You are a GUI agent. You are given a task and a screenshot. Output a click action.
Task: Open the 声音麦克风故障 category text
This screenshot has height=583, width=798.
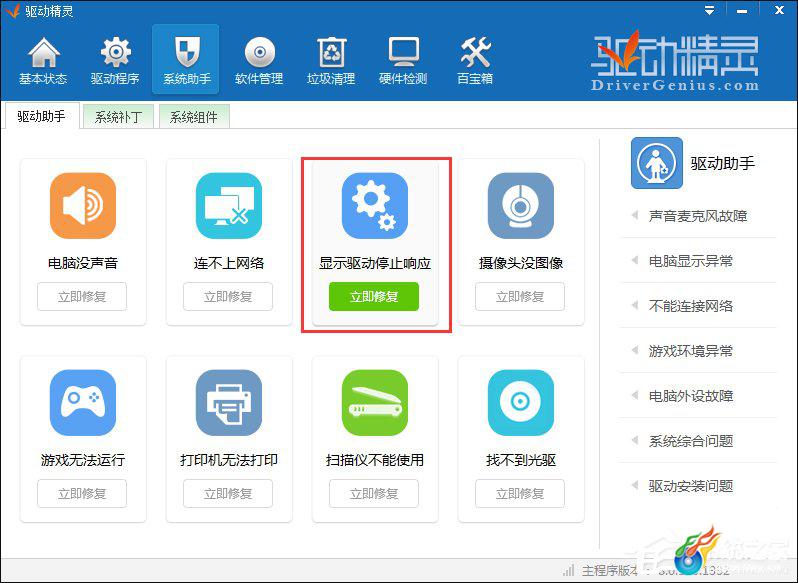(698, 216)
